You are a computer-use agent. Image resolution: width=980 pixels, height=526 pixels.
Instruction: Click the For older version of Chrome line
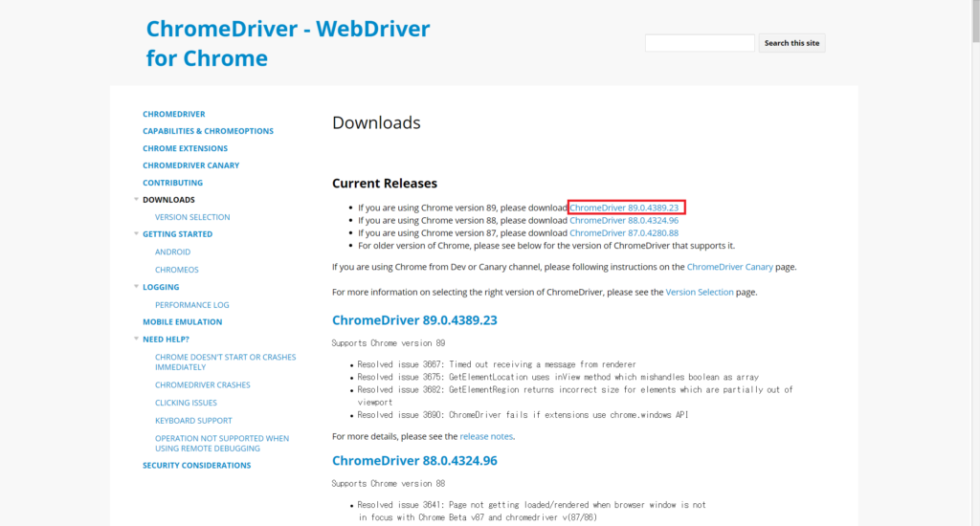tap(546, 246)
